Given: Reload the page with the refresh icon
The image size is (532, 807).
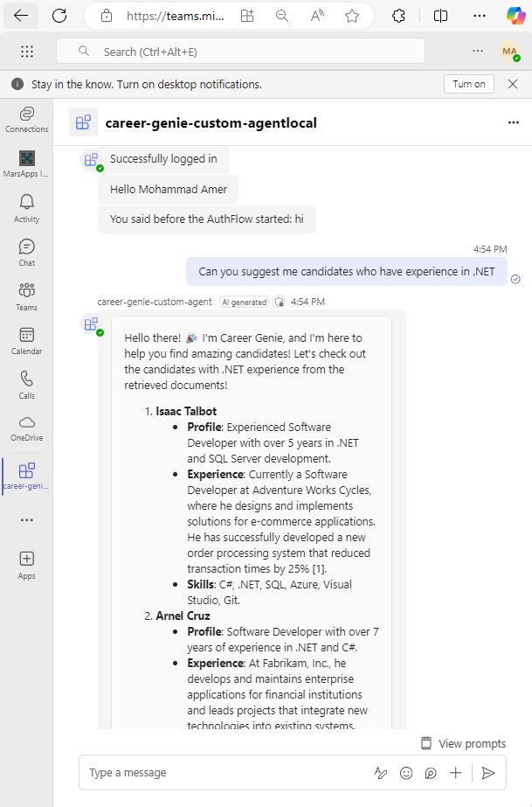Looking at the screenshot, I should point(59,16).
